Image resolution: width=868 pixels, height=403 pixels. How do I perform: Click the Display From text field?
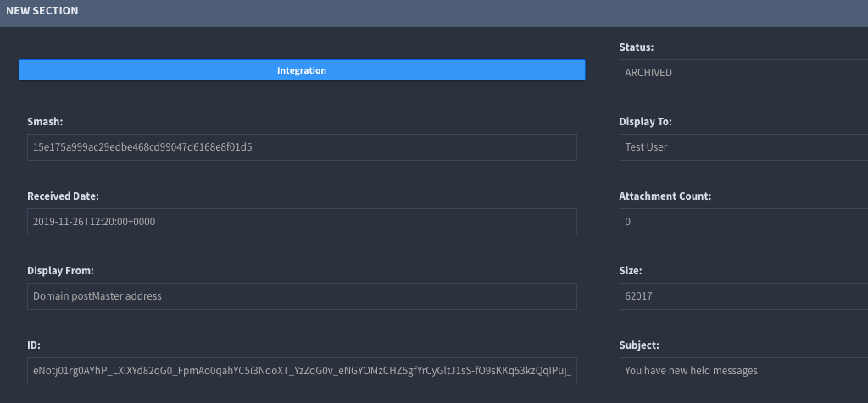click(x=302, y=296)
